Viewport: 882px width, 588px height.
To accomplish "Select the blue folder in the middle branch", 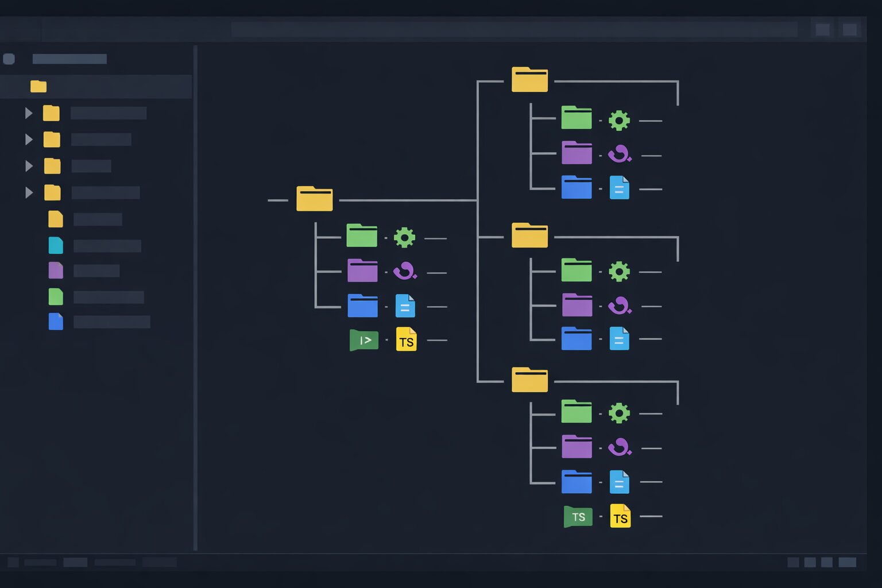I will coord(577,339).
